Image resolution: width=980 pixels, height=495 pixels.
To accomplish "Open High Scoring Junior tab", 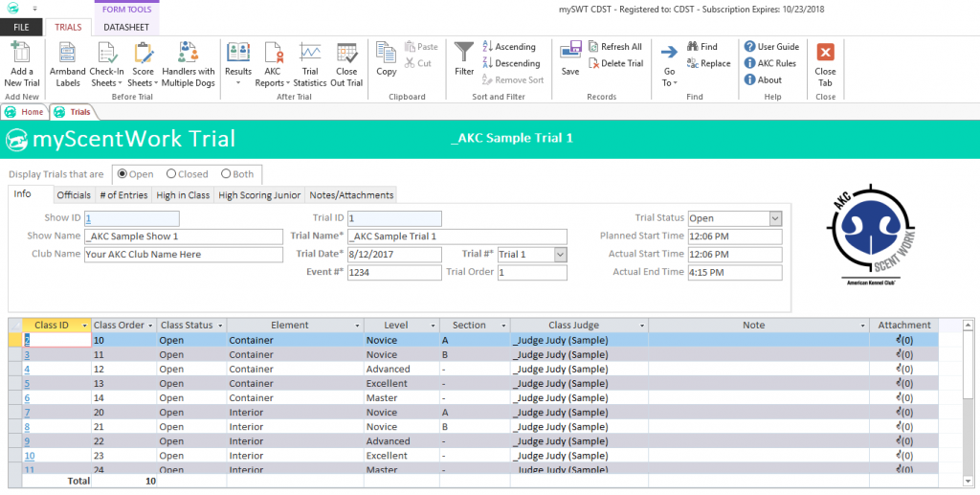I will click(259, 195).
